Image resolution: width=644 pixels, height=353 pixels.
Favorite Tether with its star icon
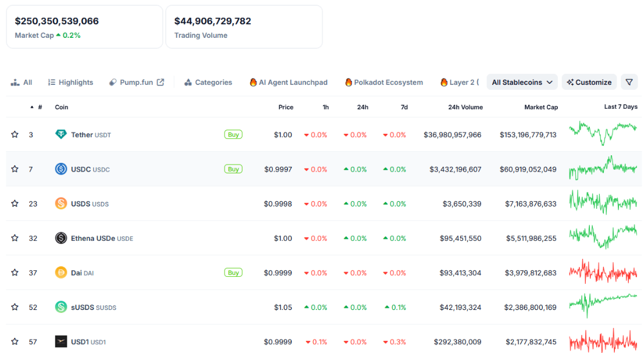pos(15,134)
